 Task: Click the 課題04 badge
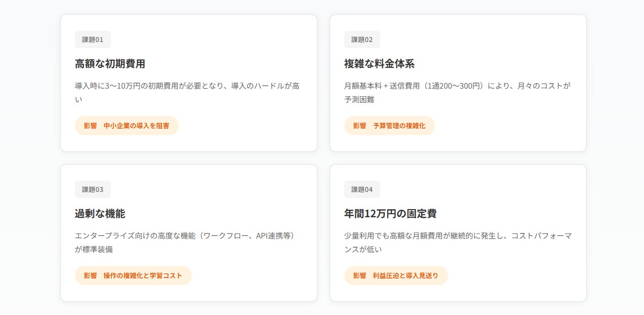coord(362,189)
